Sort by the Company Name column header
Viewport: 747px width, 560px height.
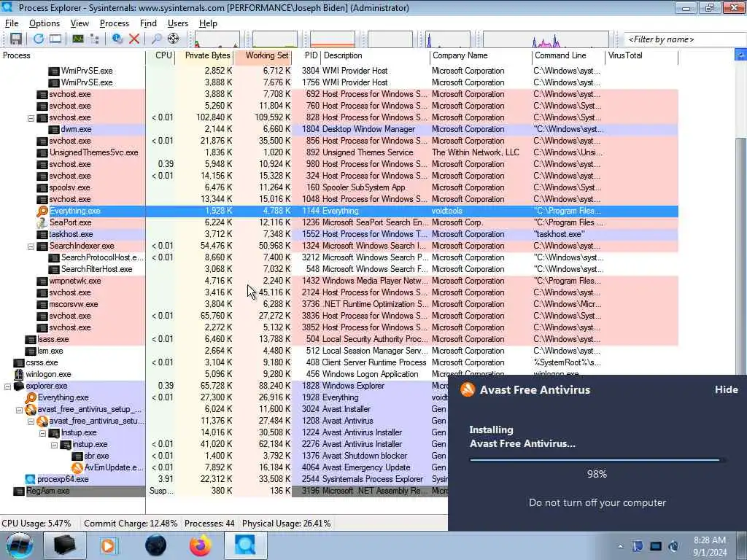(481, 55)
